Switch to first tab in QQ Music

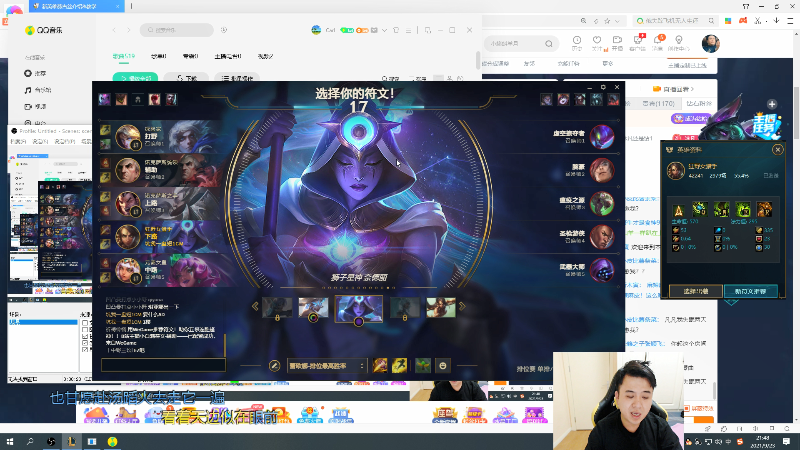[123, 56]
